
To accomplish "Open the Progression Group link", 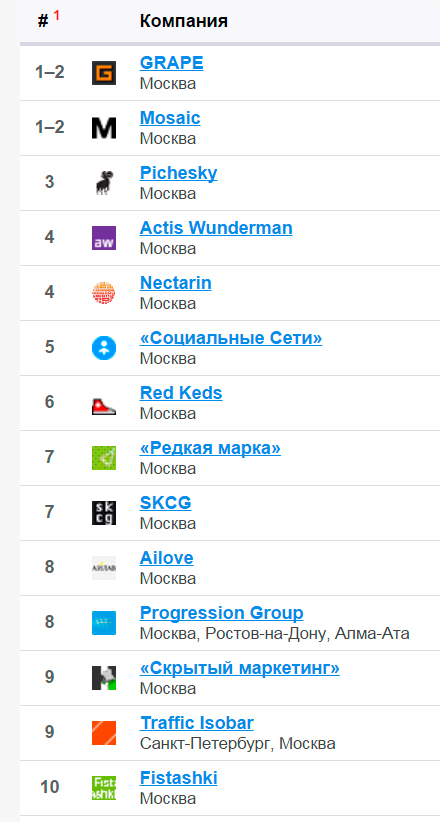I will 221,613.
